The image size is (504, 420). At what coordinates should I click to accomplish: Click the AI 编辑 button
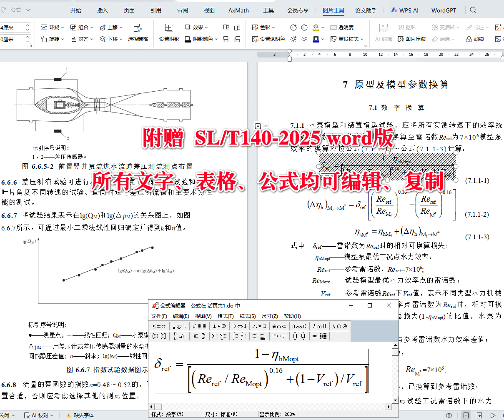tap(384, 33)
